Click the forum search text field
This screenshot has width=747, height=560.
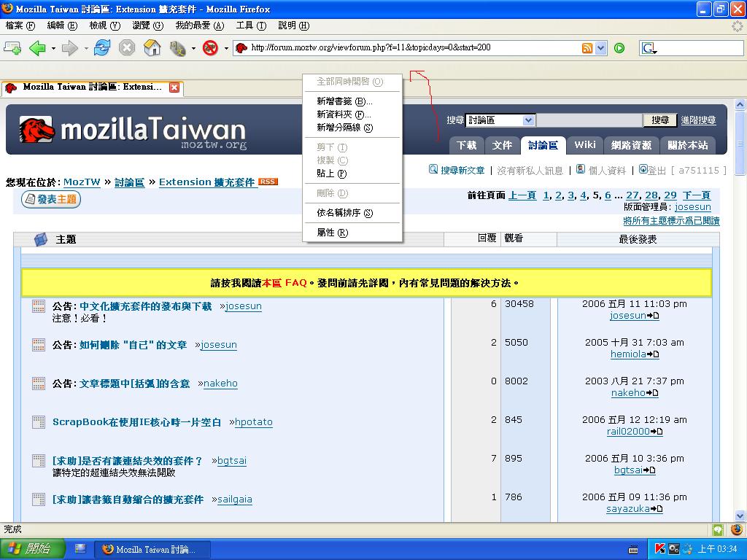pyautogui.click(x=589, y=120)
